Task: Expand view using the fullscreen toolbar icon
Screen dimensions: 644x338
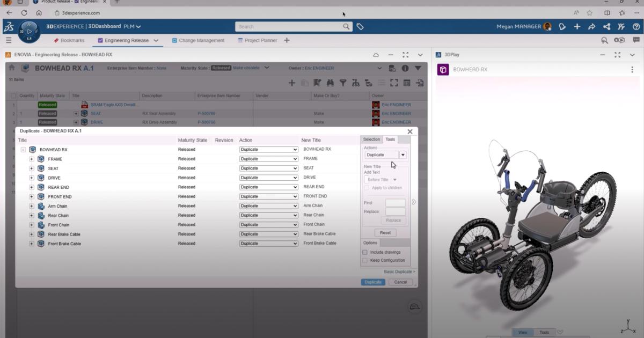Action: click(394, 83)
